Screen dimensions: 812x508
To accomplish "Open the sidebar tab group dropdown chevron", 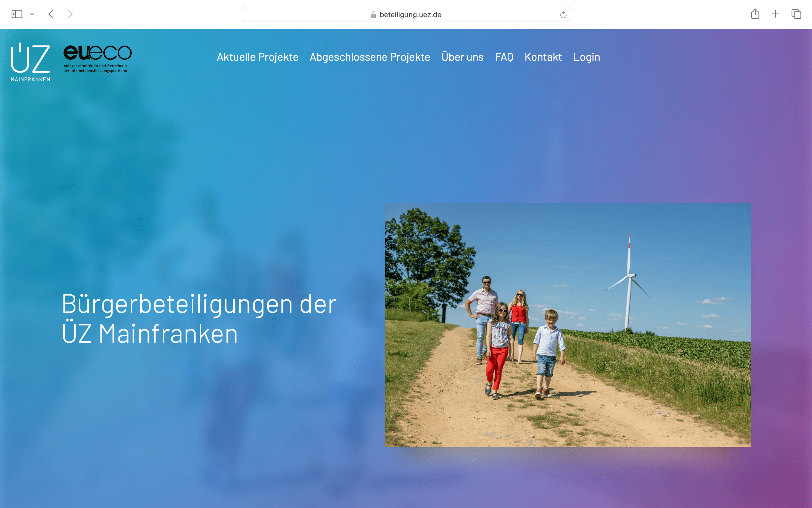I will click(32, 14).
